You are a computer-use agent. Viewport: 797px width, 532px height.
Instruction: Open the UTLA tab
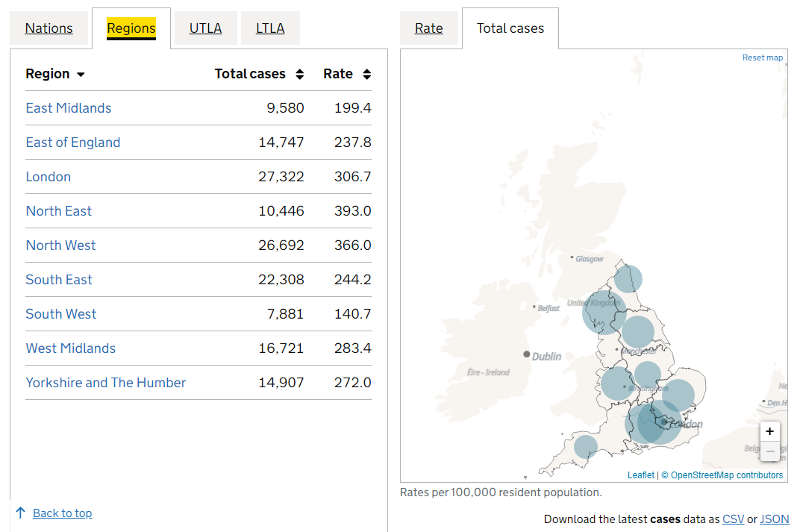pos(205,28)
